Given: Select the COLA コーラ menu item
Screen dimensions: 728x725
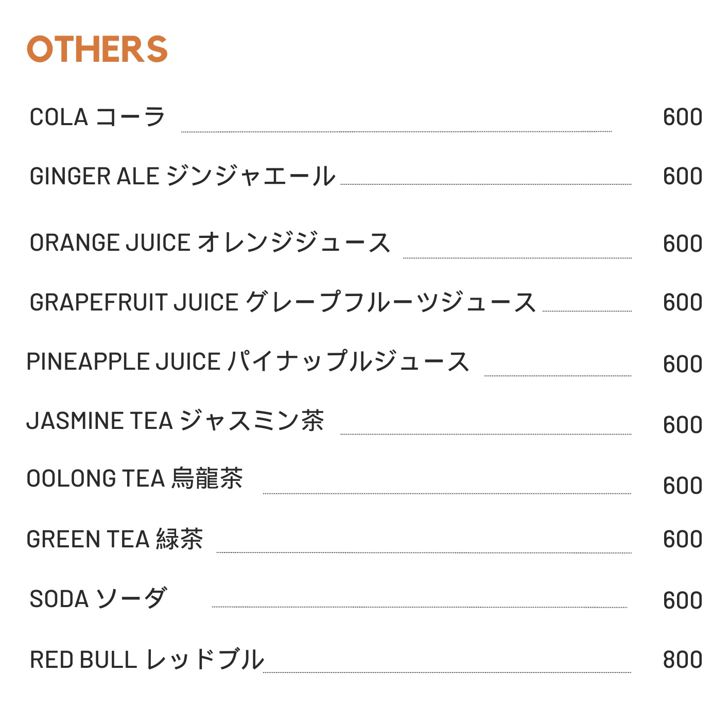Looking at the screenshot, I should (97, 117).
